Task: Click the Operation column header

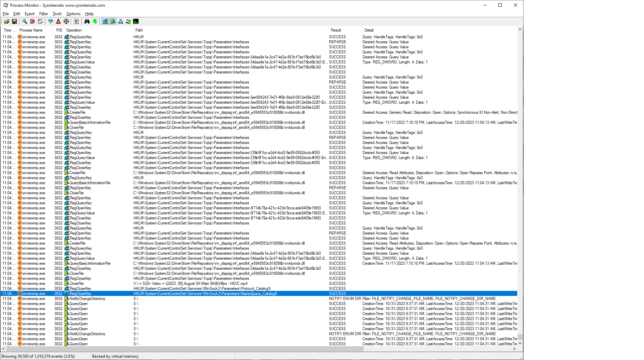Action: tap(99, 30)
